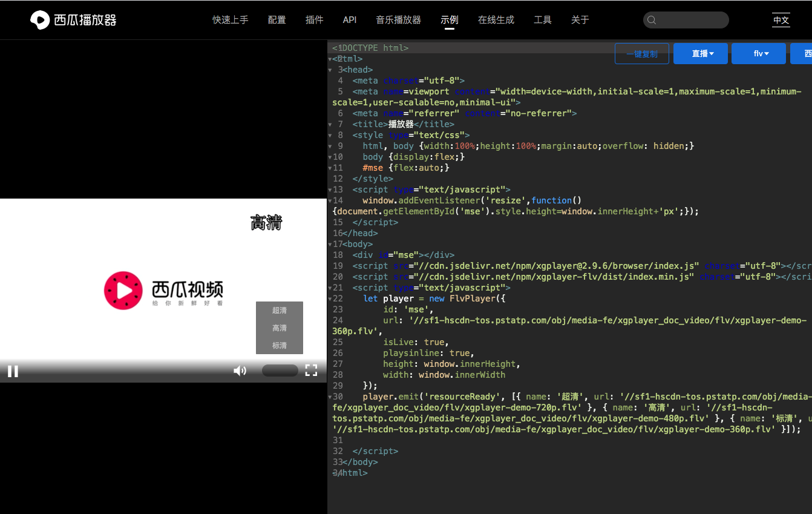
Task: Click the central 西瓜视频 play logo
Action: pyautogui.click(x=123, y=291)
